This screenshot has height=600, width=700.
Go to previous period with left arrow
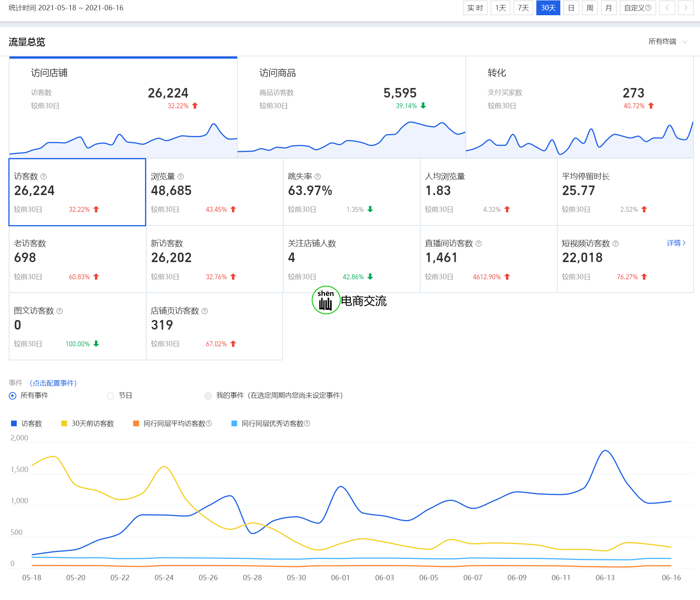click(667, 8)
